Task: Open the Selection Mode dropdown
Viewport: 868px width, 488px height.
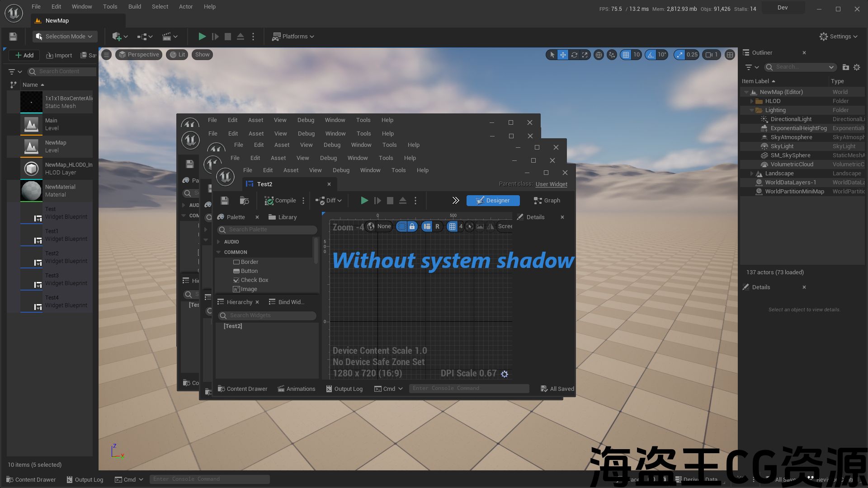Action: [x=65, y=37]
